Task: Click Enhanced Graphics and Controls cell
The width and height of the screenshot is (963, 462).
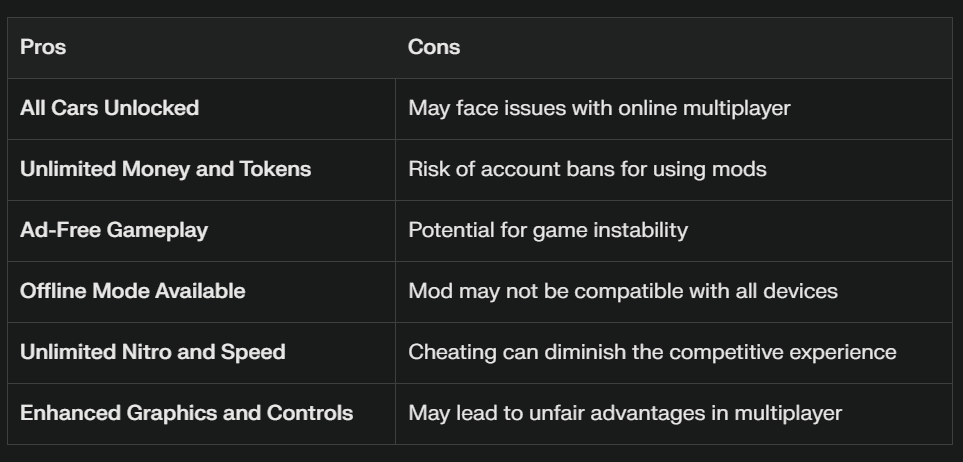Action: point(201,413)
